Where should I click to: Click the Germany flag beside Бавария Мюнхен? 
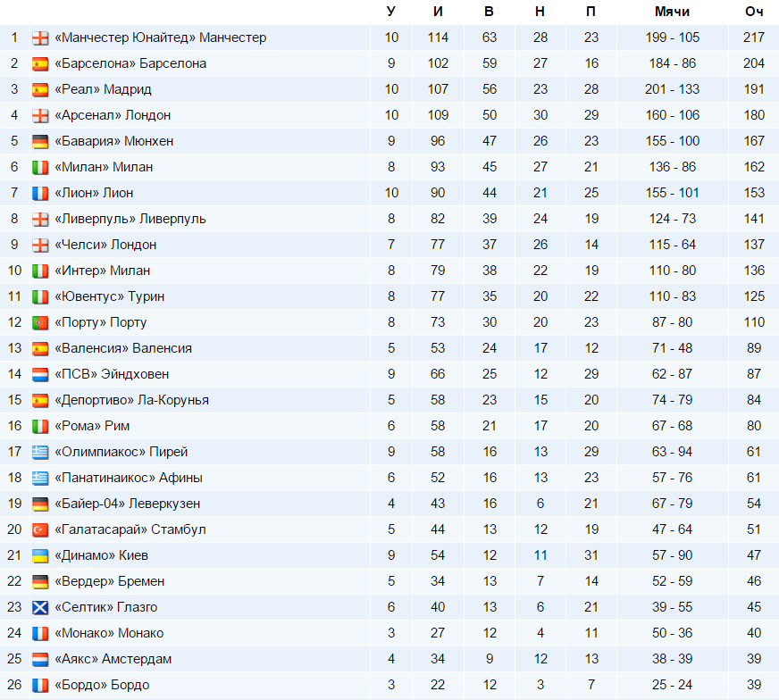(x=40, y=142)
